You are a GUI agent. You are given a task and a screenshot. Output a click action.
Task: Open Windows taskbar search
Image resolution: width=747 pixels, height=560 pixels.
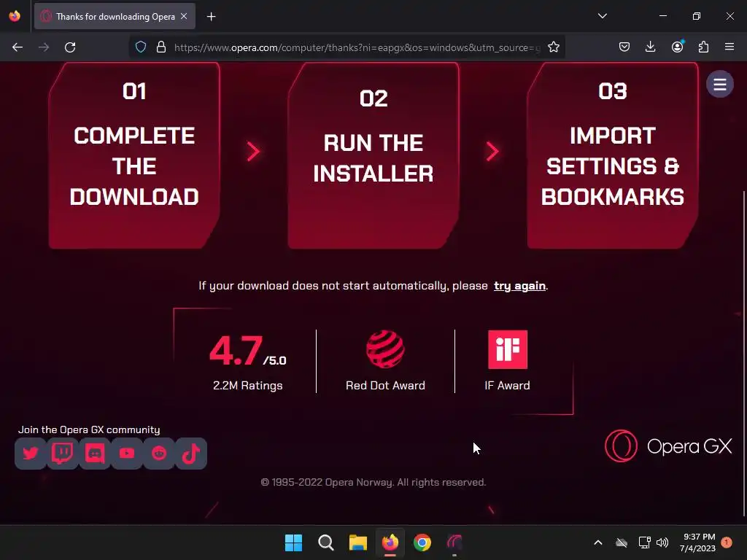click(x=326, y=542)
